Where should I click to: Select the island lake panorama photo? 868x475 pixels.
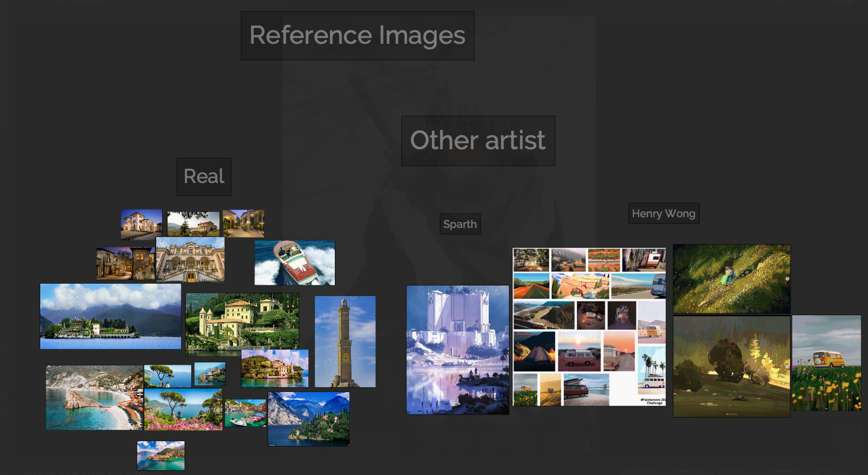[110, 316]
